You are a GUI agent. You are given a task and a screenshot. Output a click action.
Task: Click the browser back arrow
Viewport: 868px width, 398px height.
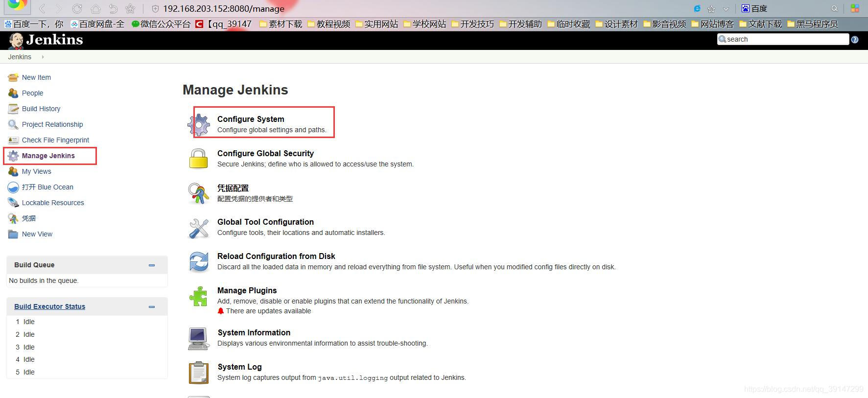coord(42,8)
